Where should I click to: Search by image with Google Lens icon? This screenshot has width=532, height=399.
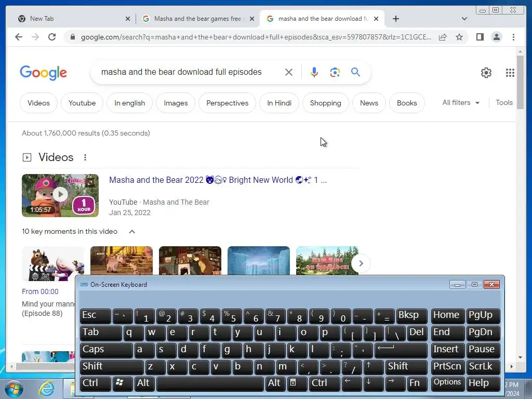pyautogui.click(x=335, y=72)
